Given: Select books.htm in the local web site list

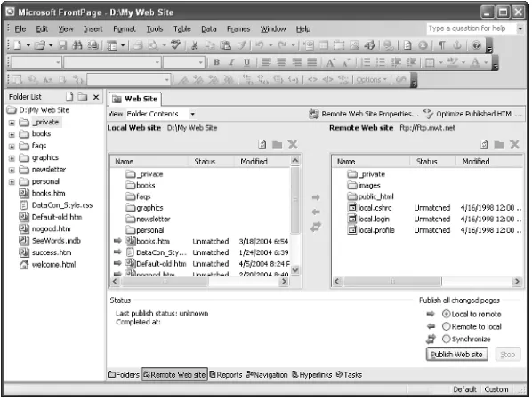Looking at the screenshot, I should (153, 242).
